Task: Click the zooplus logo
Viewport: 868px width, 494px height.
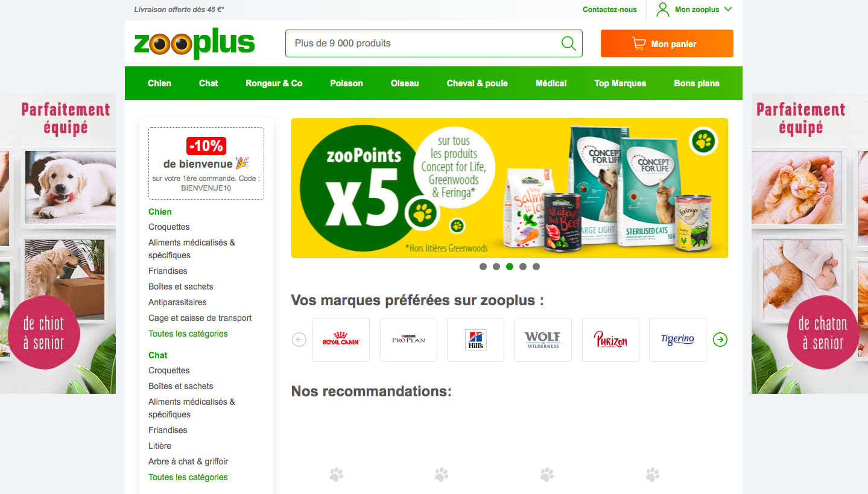Action: click(194, 43)
